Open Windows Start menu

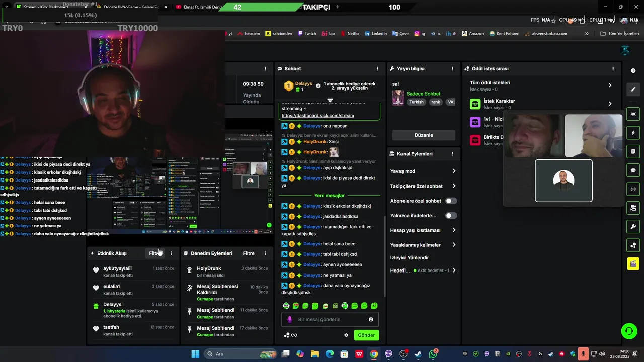[195, 354]
